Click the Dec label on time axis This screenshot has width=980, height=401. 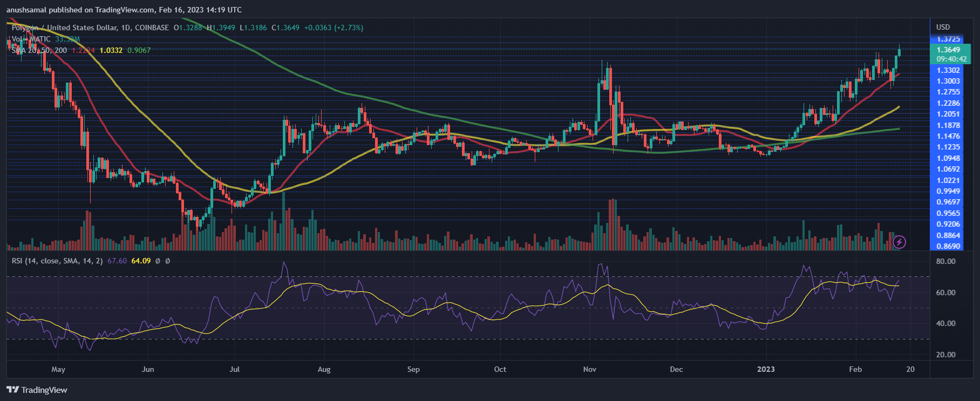click(x=676, y=369)
